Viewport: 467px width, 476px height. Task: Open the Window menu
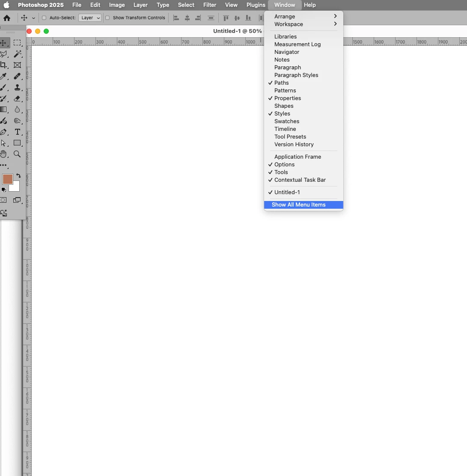[x=285, y=5]
